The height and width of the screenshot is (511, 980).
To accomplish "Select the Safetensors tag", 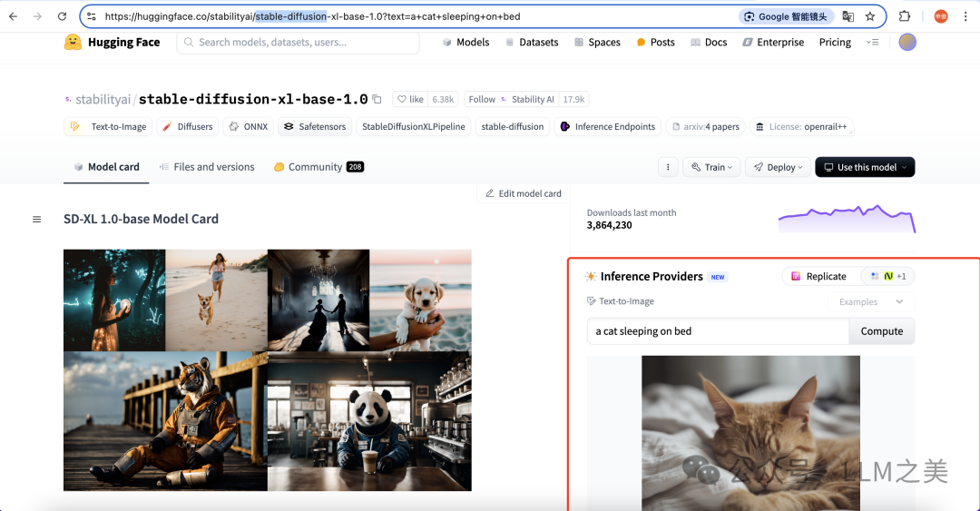I will point(315,126).
